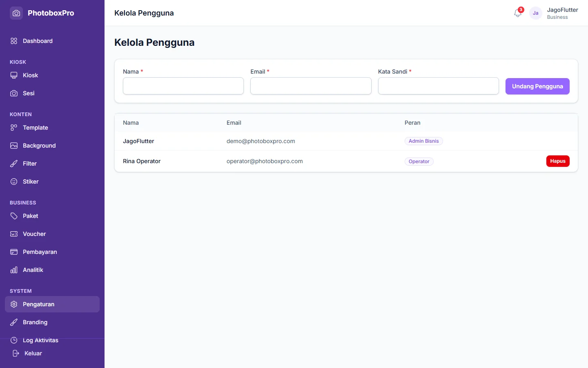Open Sesi in sidebar
The image size is (588, 368).
(52, 93)
